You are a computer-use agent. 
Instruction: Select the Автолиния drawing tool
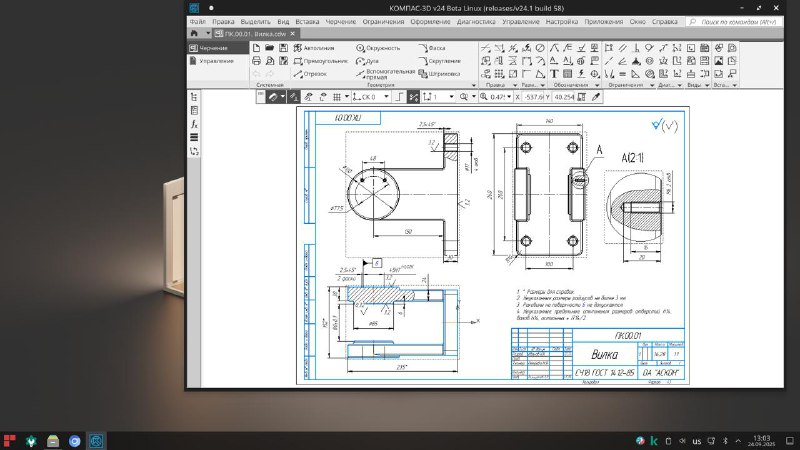pyautogui.click(x=312, y=47)
